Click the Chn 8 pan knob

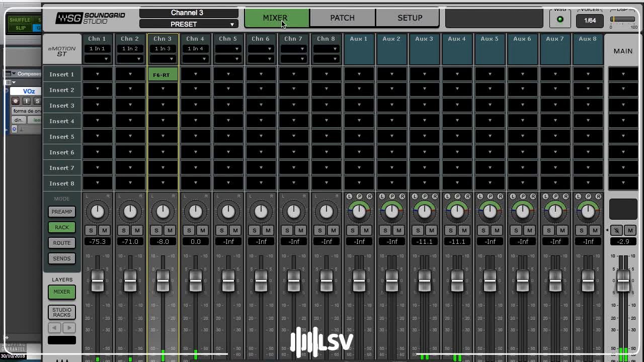click(x=326, y=212)
